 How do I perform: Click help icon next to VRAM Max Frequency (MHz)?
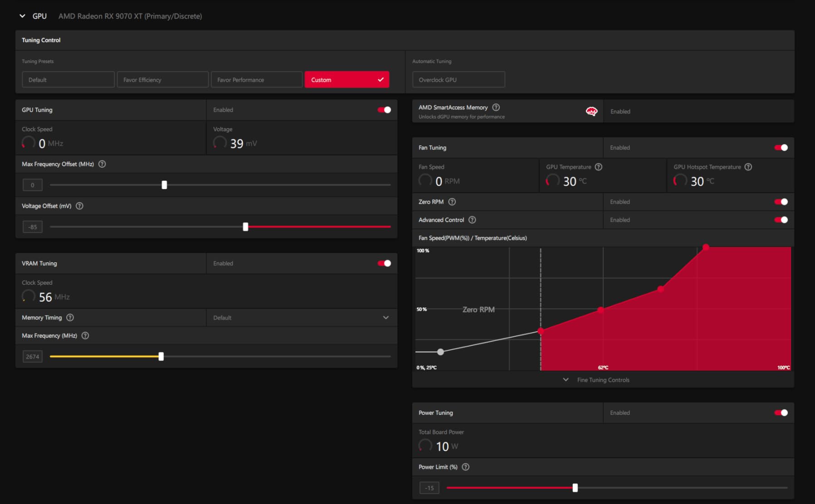[85, 336]
